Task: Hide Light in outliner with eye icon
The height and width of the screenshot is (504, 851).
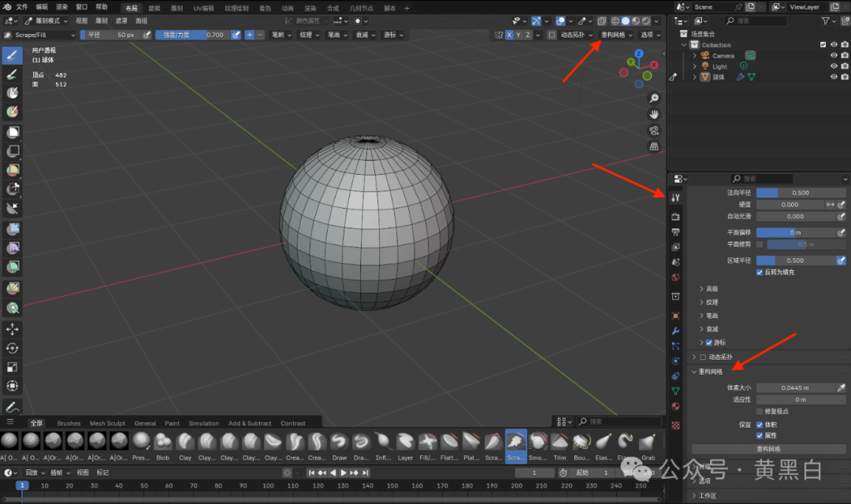Action: [834, 66]
